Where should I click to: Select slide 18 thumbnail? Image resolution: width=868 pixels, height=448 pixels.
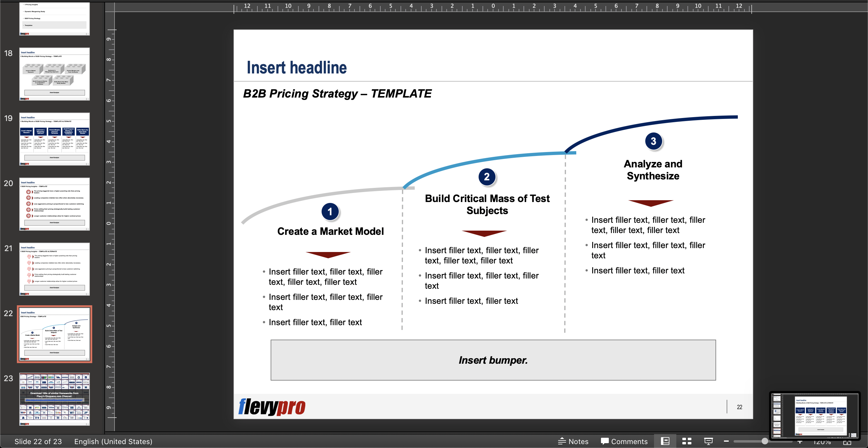click(x=55, y=74)
